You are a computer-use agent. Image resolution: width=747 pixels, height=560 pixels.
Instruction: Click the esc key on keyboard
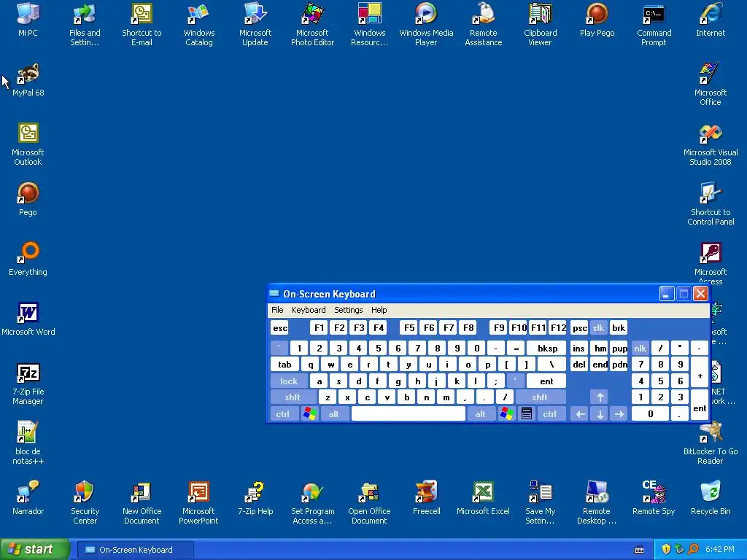(x=280, y=327)
